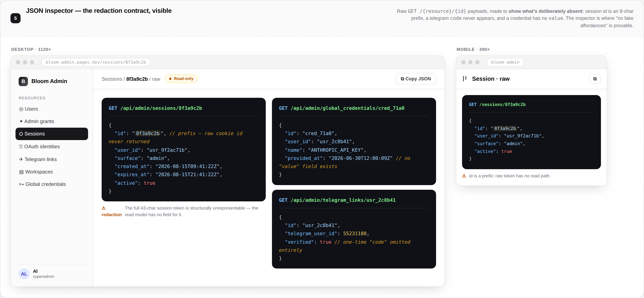Open Users in the sidebar
The height and width of the screenshot is (298, 644).
52,109
